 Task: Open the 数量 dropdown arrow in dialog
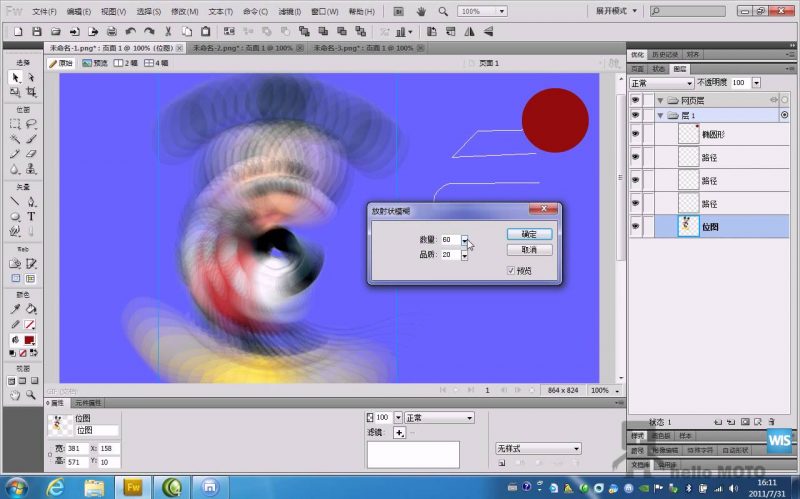(465, 239)
